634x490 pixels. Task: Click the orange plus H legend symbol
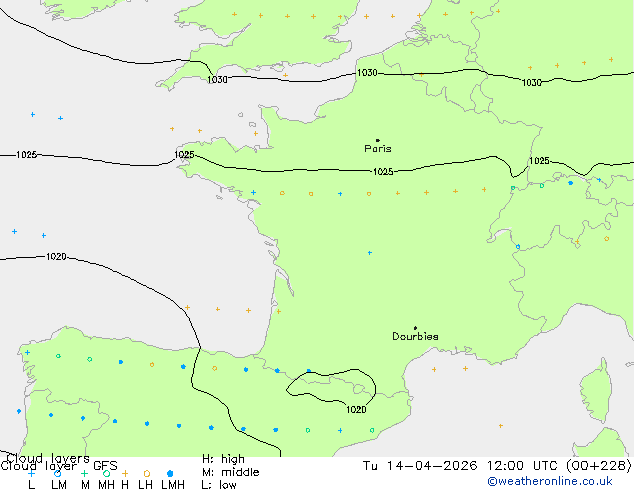pos(125,473)
